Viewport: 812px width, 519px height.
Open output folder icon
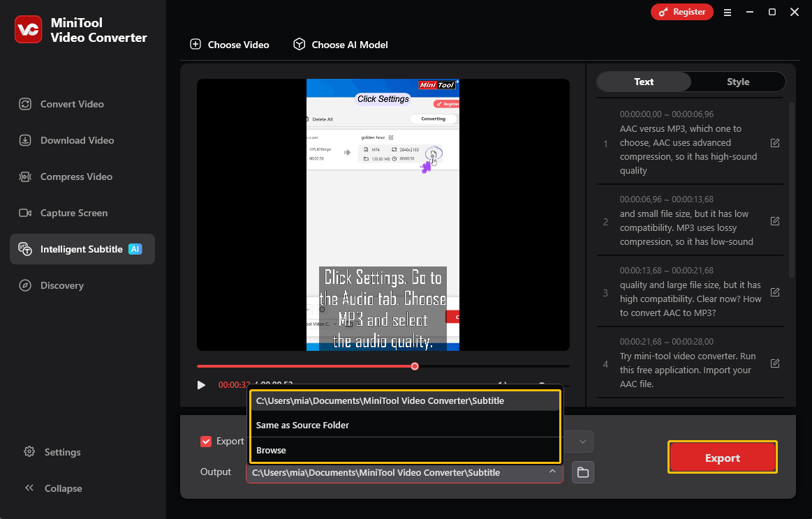pos(582,472)
